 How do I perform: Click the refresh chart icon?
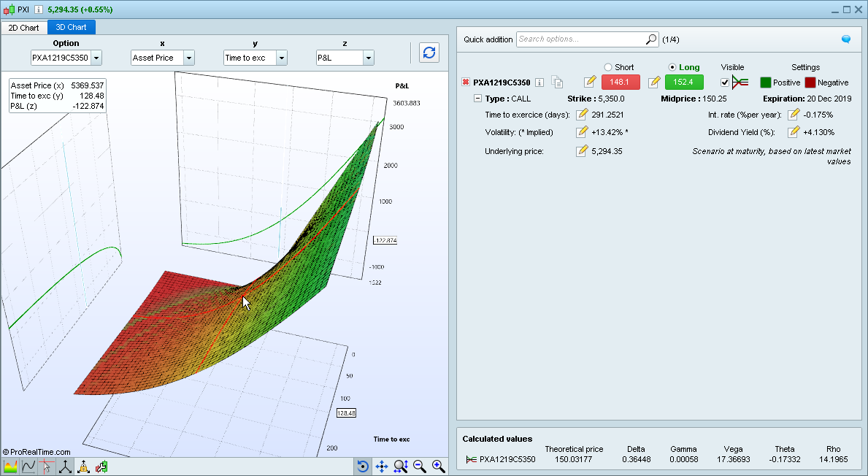point(429,53)
